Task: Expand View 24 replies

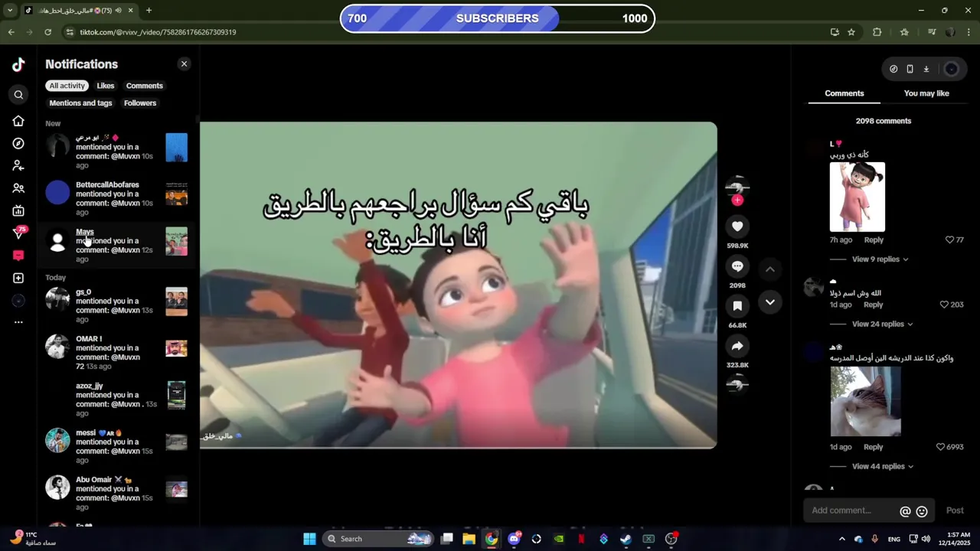Action: click(x=882, y=324)
